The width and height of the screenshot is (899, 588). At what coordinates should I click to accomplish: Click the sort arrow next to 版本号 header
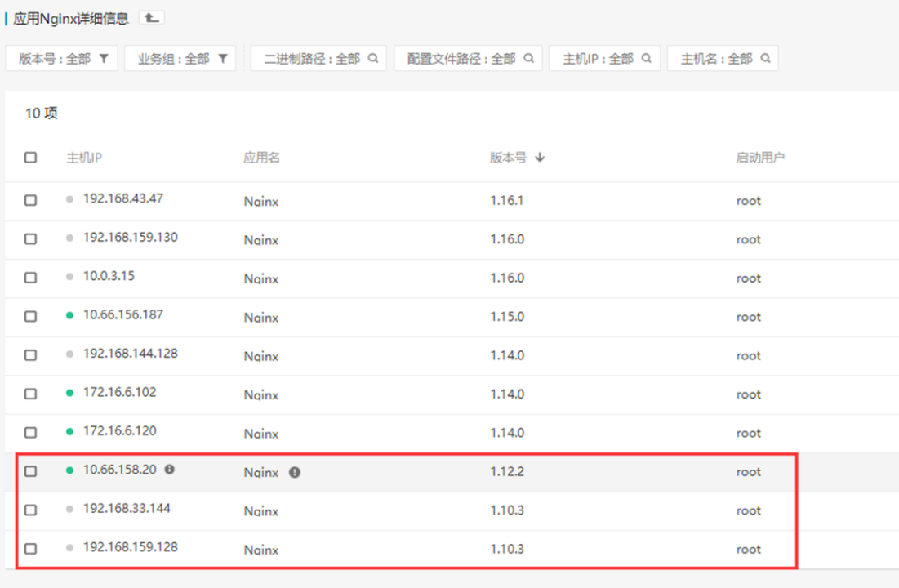(540, 158)
